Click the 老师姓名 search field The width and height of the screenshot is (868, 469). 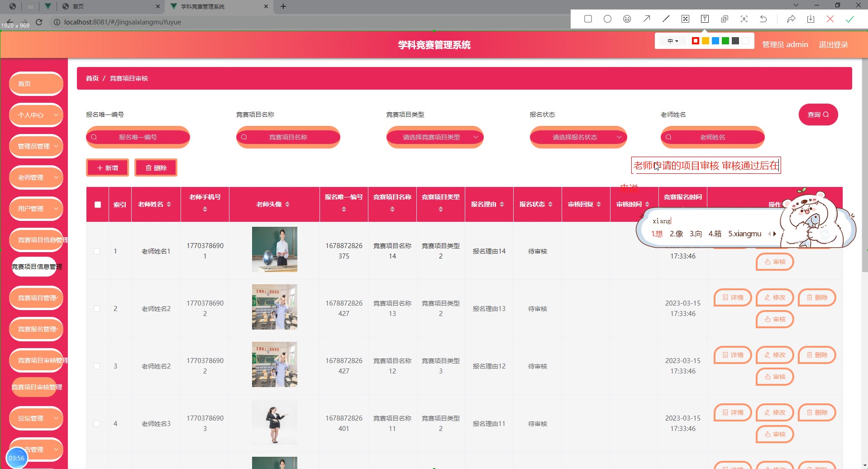[x=713, y=137]
